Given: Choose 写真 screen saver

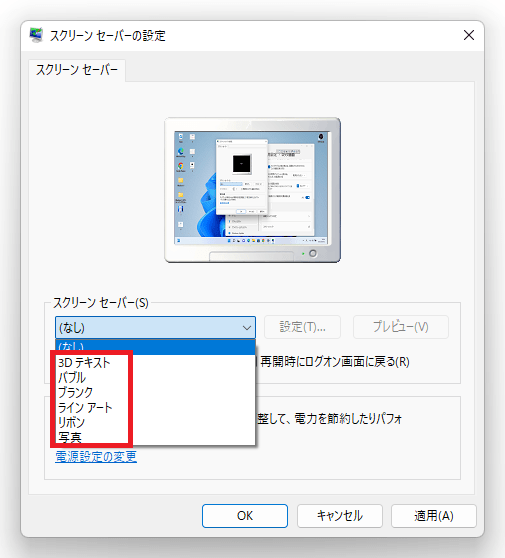Looking at the screenshot, I should (x=156, y=437).
